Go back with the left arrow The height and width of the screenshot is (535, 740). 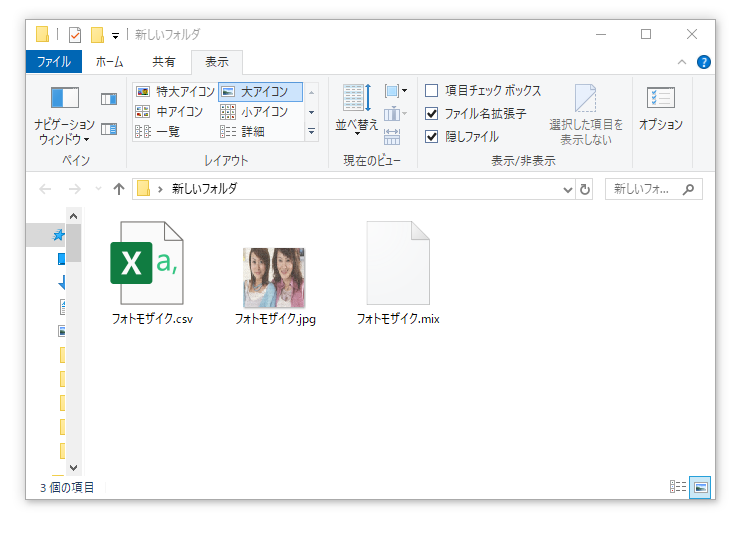(x=45, y=190)
